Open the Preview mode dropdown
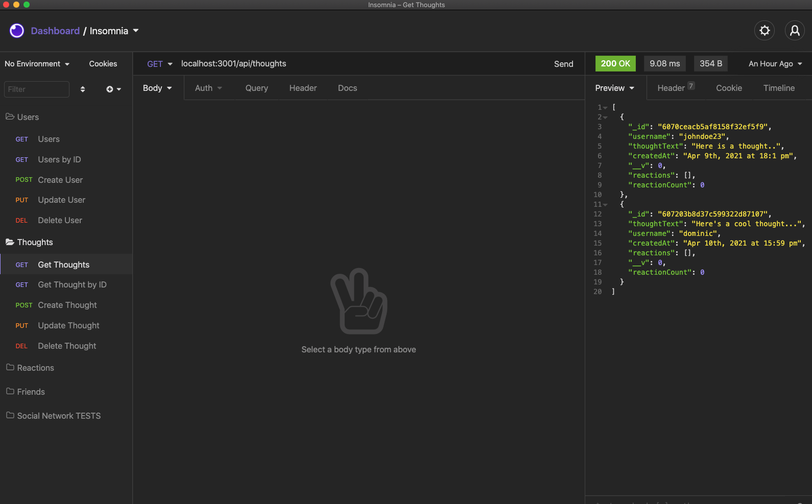This screenshot has height=504, width=812. click(x=615, y=88)
